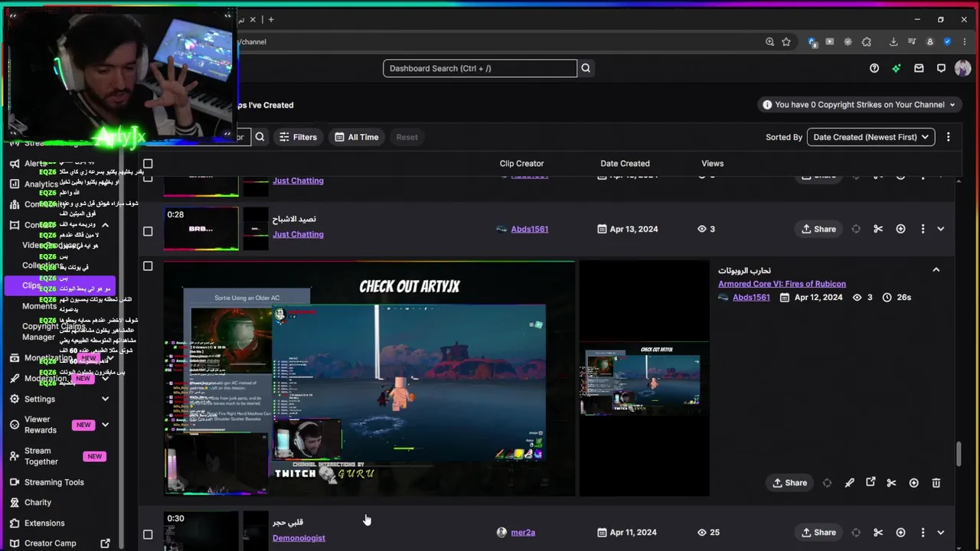The image size is (980, 551).
Task: Click scissors edit icon on Apr 13 clip row
Action: tap(878, 229)
